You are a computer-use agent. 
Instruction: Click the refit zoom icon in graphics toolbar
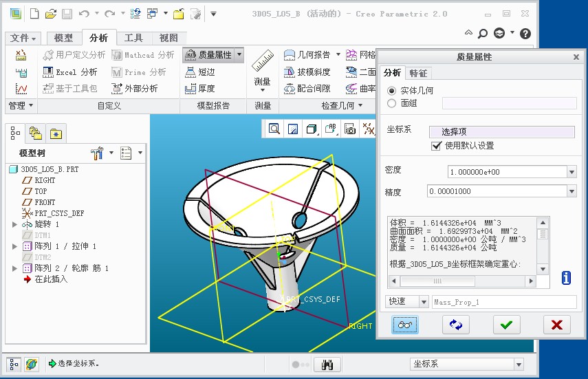pyautogui.click(x=274, y=129)
